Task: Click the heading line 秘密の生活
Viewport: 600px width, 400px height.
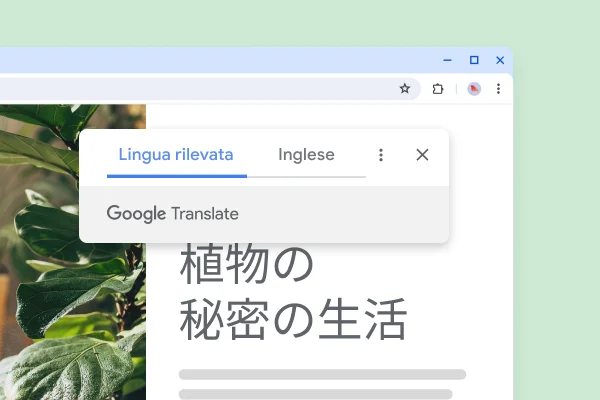Action: tap(293, 321)
